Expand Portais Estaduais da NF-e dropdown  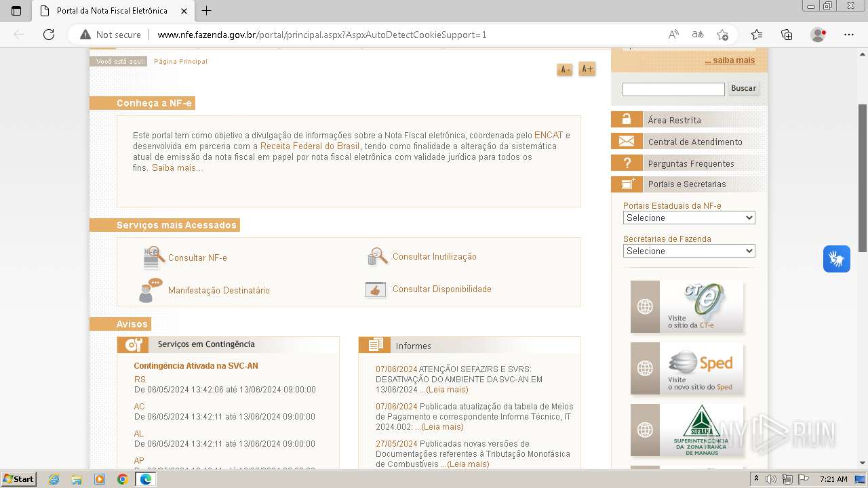click(689, 218)
